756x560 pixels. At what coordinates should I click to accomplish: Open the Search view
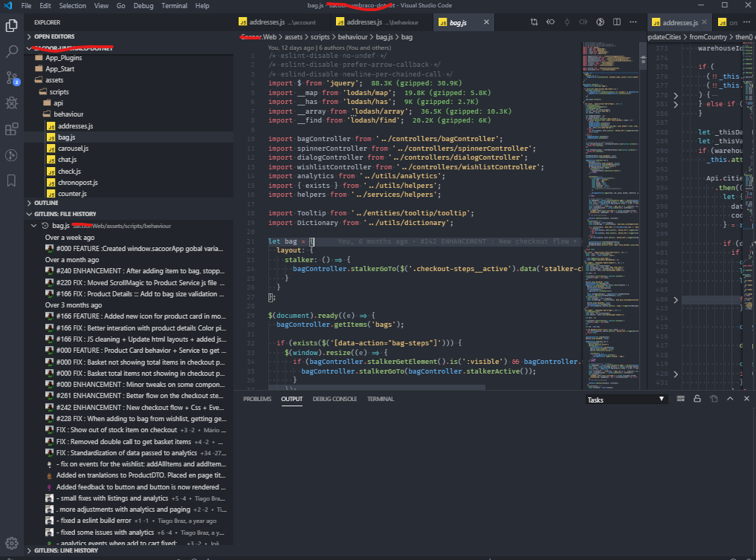pyautogui.click(x=11, y=50)
